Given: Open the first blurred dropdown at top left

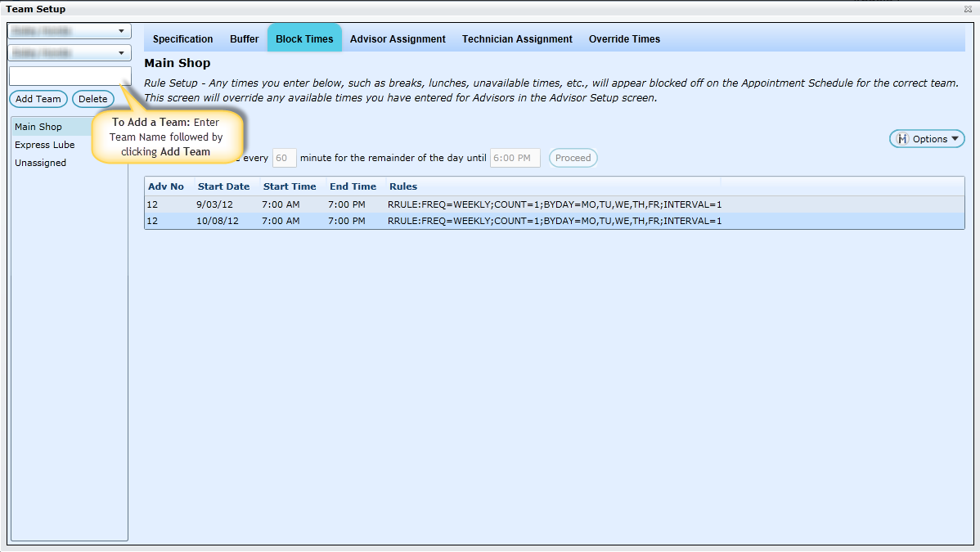Looking at the screenshot, I should (70, 31).
